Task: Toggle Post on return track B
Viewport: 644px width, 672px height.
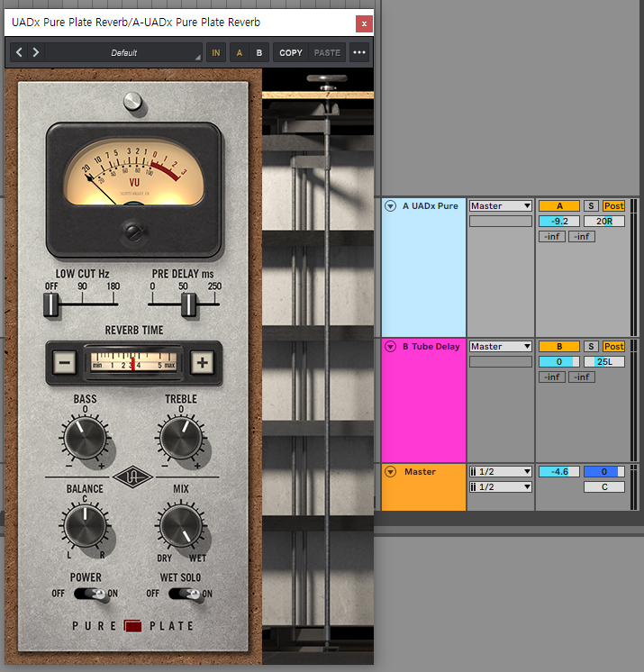Action: (x=613, y=346)
